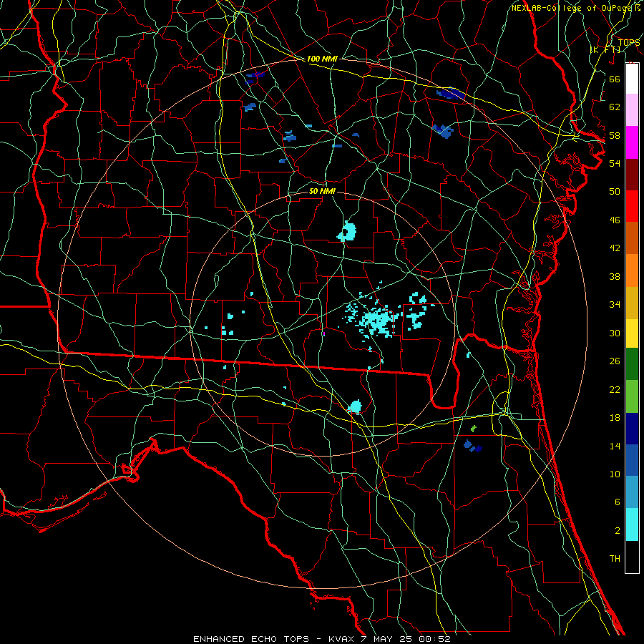Click the 66 legend value
This screenshot has width=644, height=644.
point(615,79)
